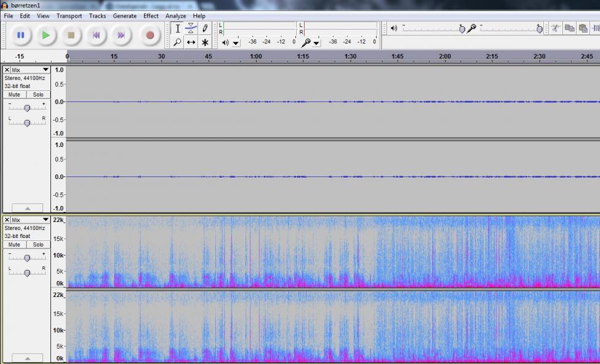
Task: Collapse the first track with the bottom arrow
Action: [x=27, y=208]
